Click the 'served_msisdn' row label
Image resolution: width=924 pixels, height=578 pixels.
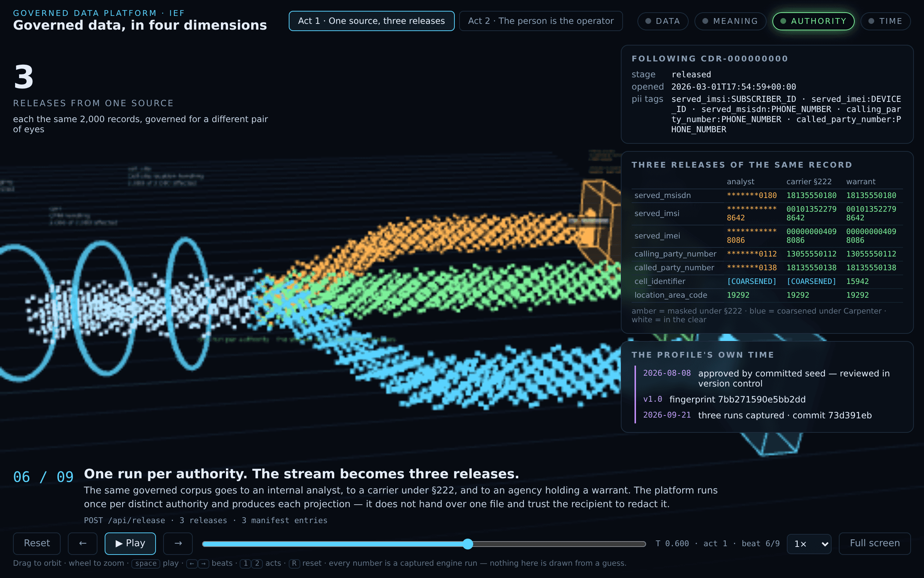(x=662, y=195)
